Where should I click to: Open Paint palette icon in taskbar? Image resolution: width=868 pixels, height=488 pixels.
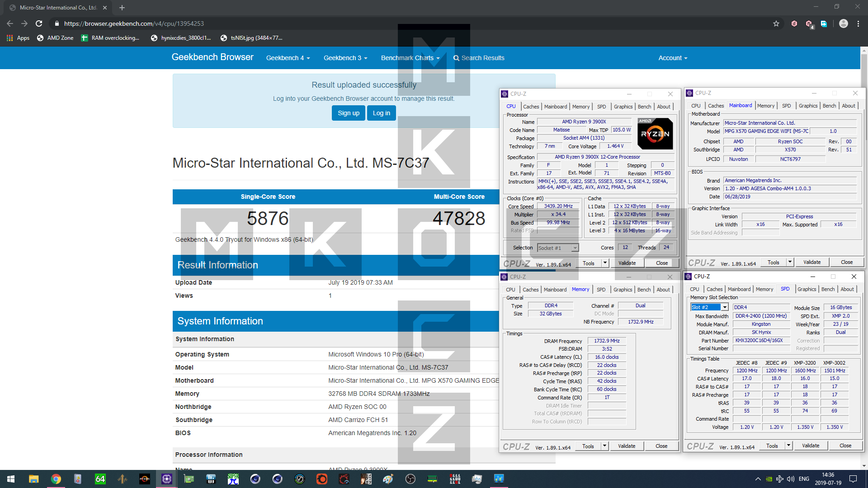[x=388, y=479]
